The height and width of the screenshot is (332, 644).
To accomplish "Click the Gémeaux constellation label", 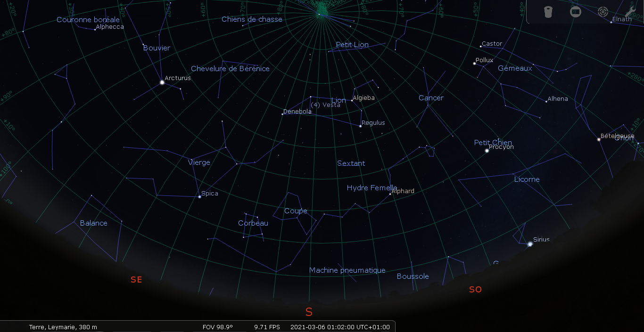I will click(515, 68).
